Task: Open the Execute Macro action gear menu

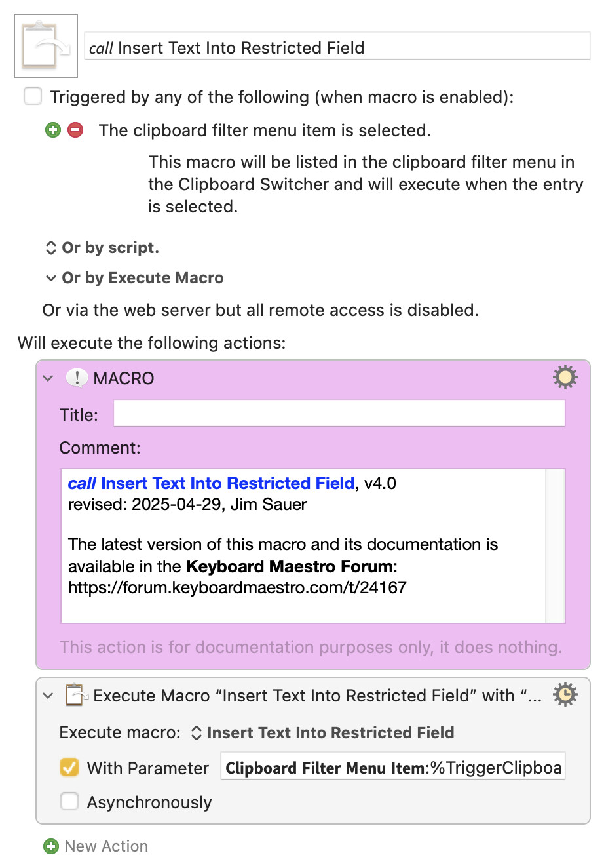Action: (565, 694)
